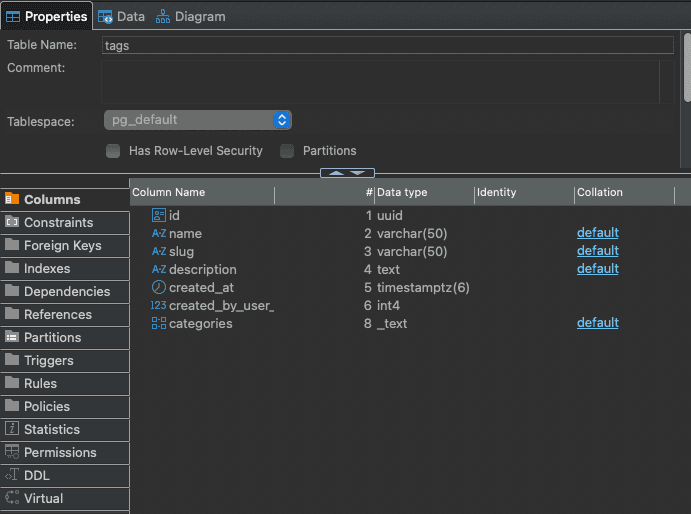This screenshot has width=691, height=514.
Task: Click the default collation link for name
Action: [597, 233]
